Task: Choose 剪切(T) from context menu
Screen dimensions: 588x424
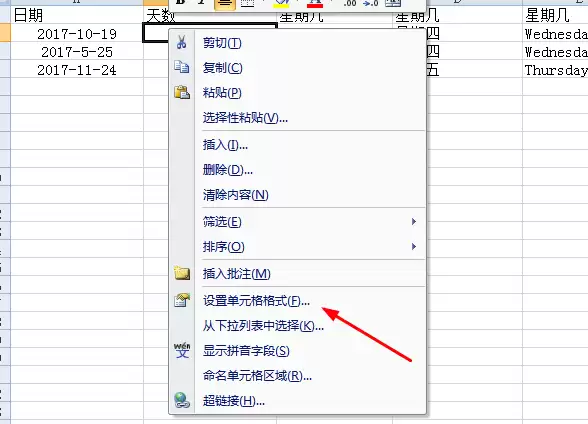Action: click(x=222, y=43)
